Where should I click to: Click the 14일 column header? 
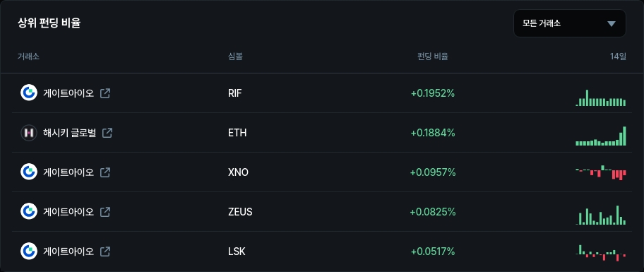[618, 57]
